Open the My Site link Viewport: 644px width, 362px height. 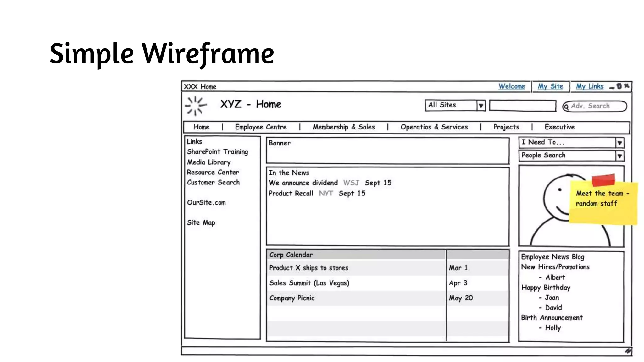coord(550,86)
